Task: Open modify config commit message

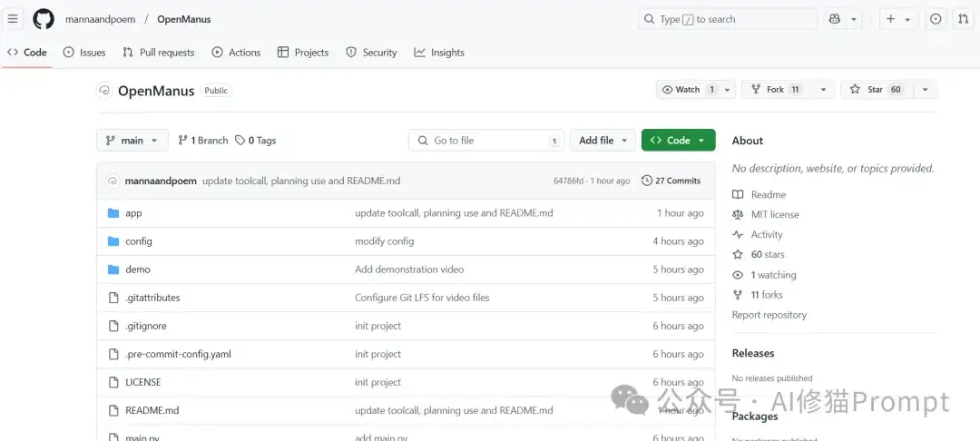Action: coord(385,241)
